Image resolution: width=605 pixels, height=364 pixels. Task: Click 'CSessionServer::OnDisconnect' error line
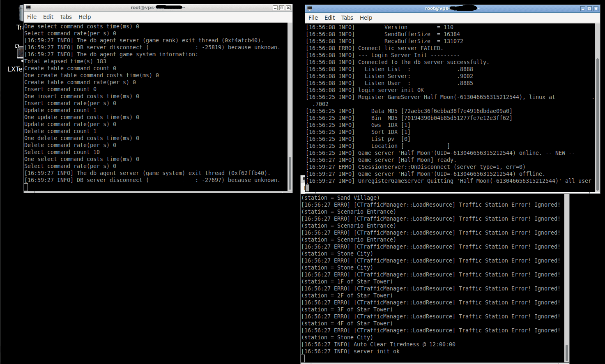click(416, 167)
